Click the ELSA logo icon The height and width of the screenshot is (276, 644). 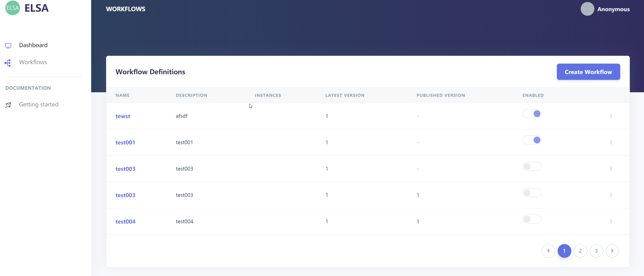click(x=12, y=8)
